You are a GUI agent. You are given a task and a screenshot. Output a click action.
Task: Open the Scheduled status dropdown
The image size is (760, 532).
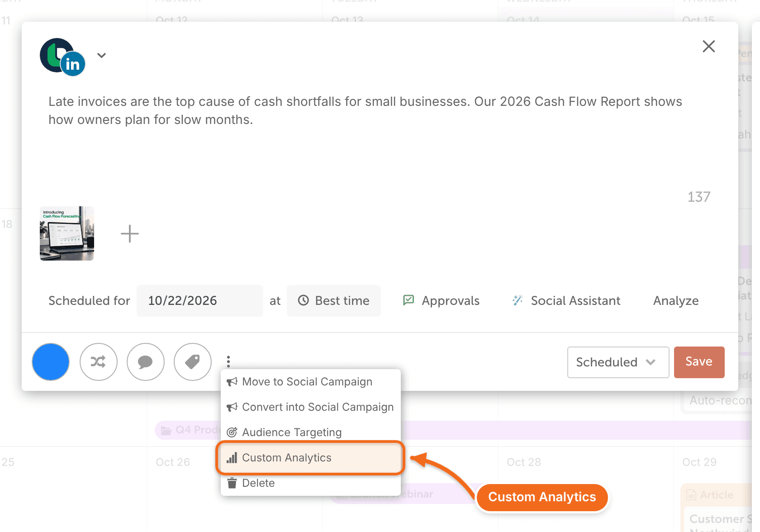[618, 362]
